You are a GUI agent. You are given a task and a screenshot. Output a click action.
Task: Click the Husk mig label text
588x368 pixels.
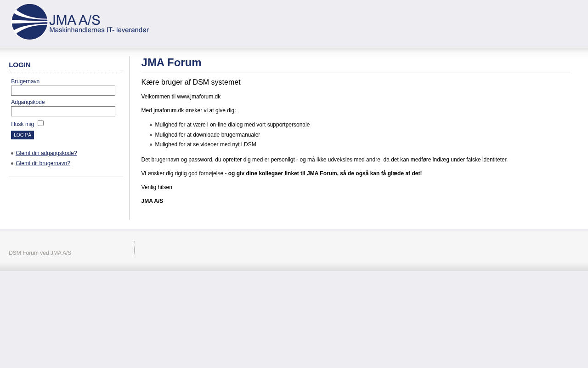pos(23,124)
